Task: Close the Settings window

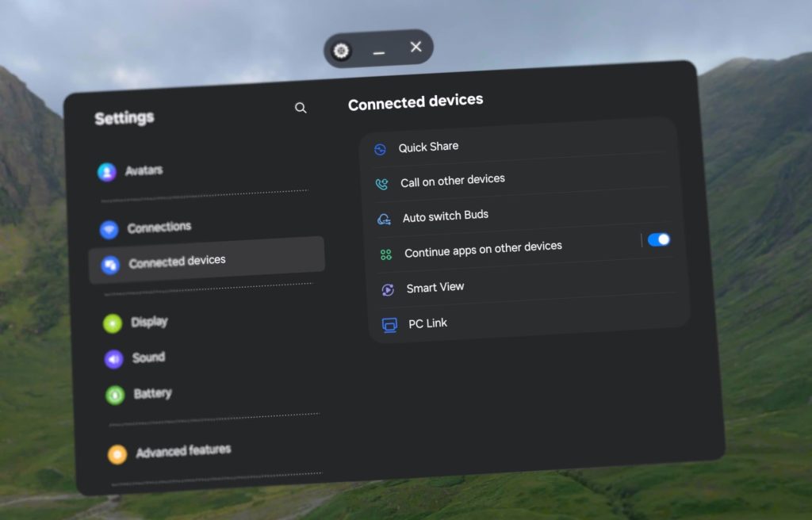Action: click(x=416, y=48)
